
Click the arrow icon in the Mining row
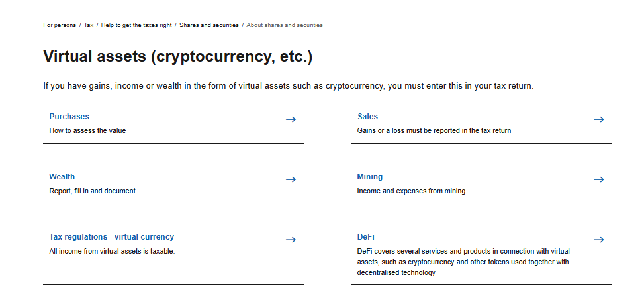pyautogui.click(x=598, y=179)
